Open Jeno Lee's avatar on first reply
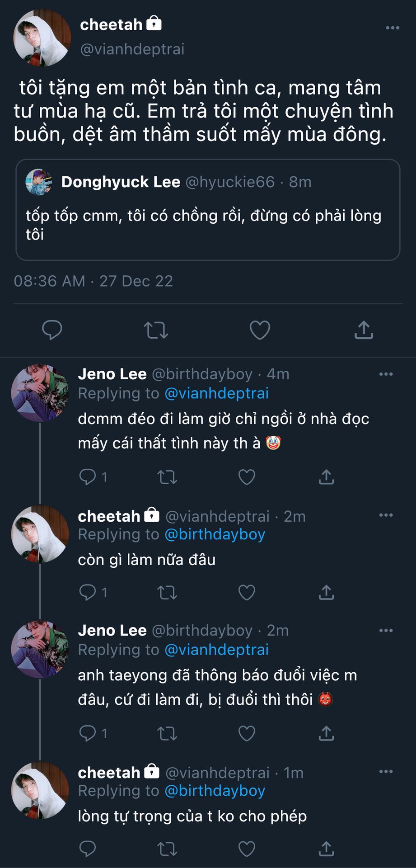 click(x=40, y=393)
